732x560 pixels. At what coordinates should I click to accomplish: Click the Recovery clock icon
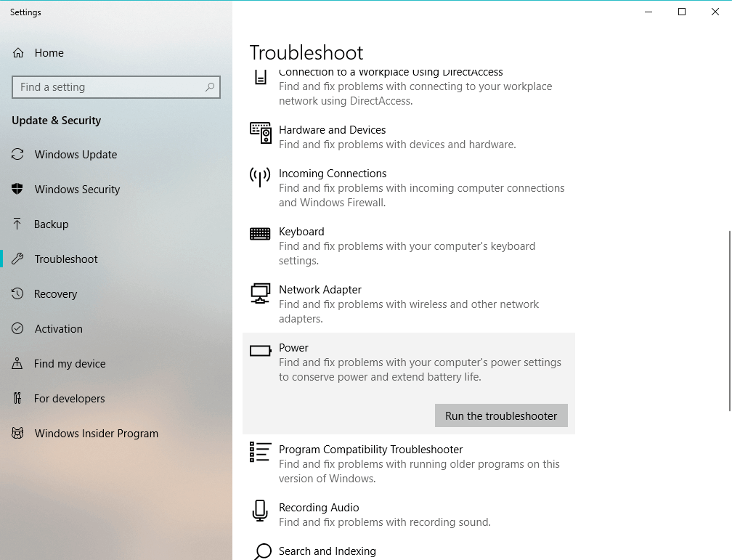coord(17,293)
